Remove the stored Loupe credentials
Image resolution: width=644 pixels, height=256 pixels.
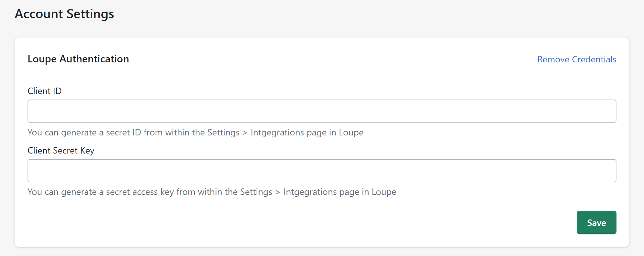click(x=577, y=59)
